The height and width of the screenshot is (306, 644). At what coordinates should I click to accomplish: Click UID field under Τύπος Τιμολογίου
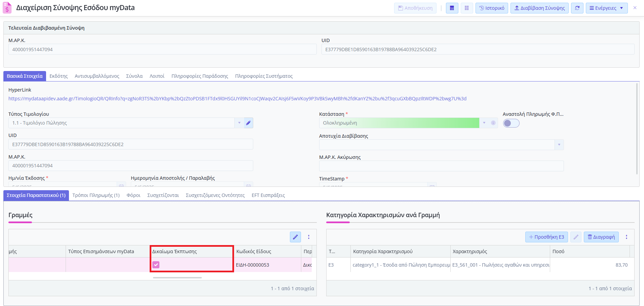tap(131, 144)
